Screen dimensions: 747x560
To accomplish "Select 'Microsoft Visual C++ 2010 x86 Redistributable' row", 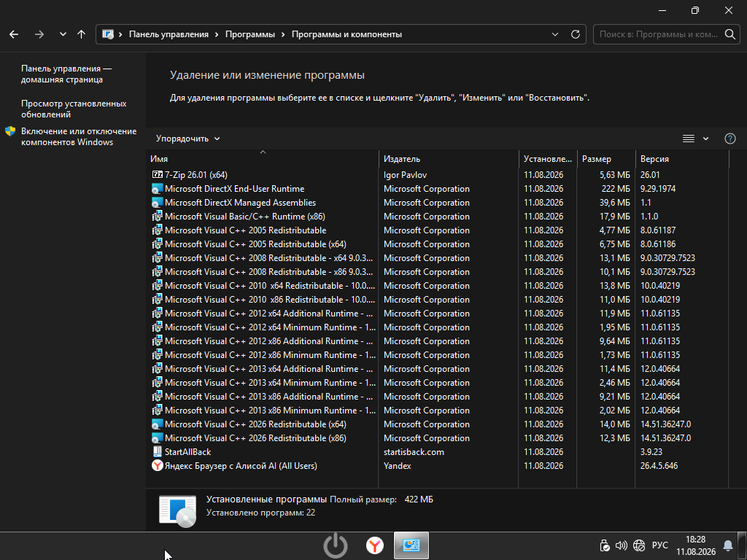I will [x=438, y=299].
